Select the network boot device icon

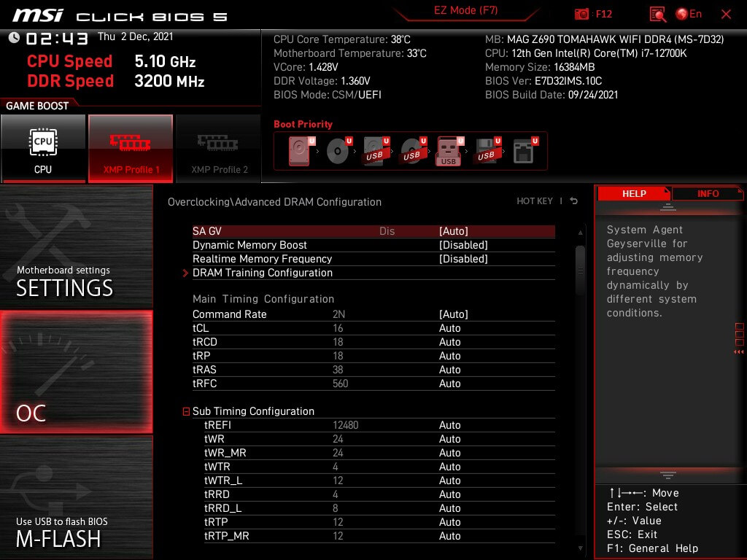pyautogui.click(x=522, y=151)
